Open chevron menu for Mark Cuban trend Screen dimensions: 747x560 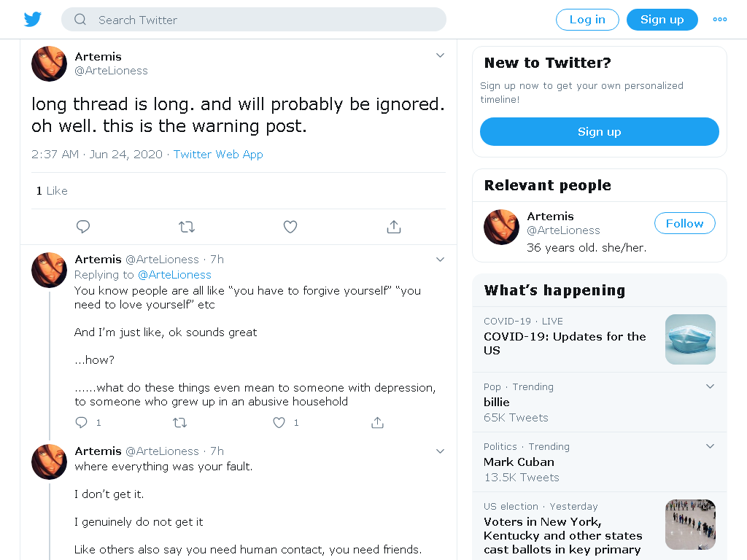(710, 446)
